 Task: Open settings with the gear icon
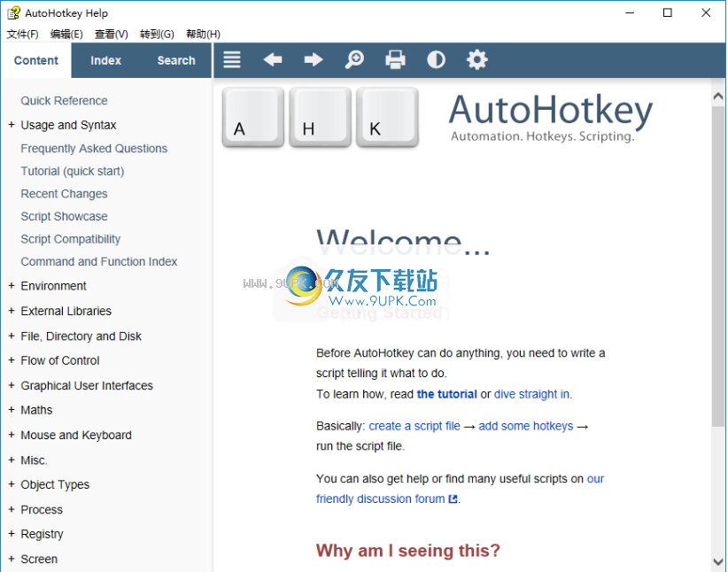tap(476, 60)
